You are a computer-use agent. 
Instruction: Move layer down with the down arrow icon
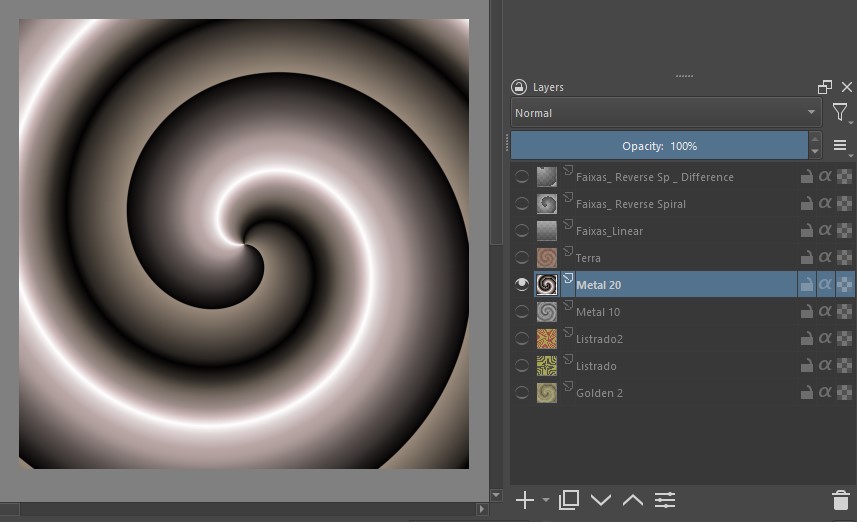point(601,500)
